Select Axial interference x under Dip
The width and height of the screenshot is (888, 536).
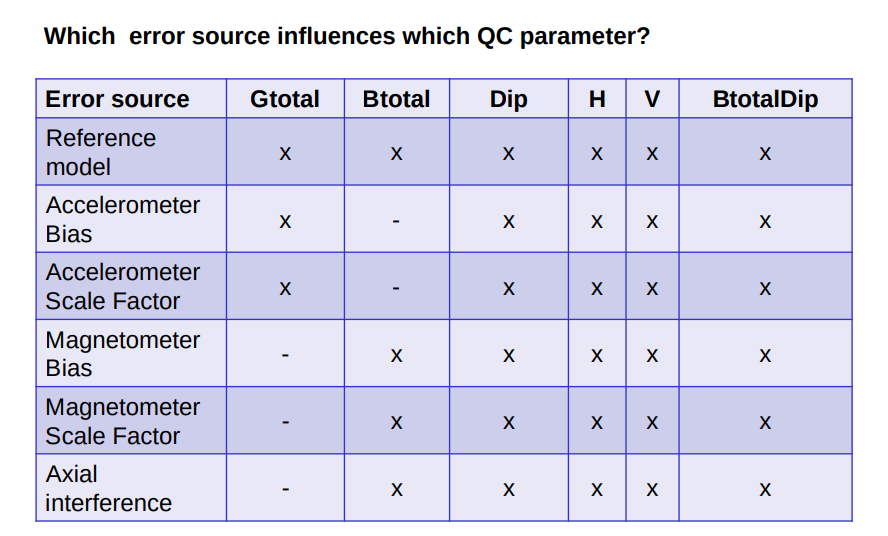pyautogui.click(x=509, y=490)
